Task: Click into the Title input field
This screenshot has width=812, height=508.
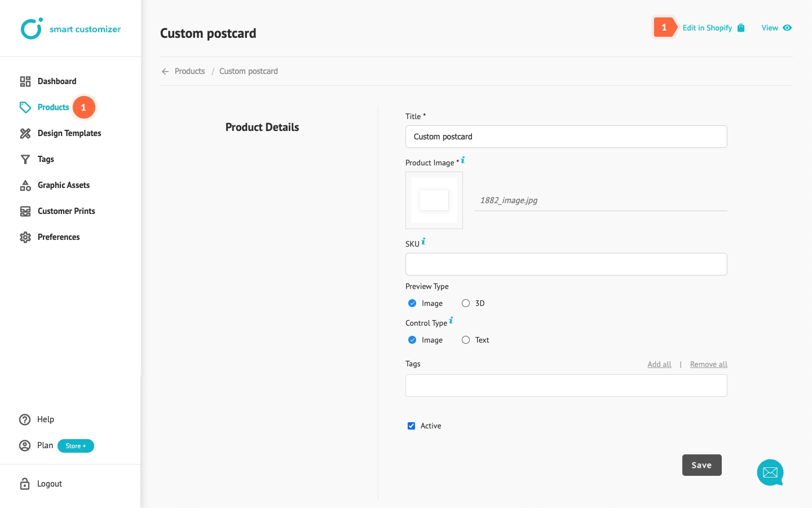Action: point(566,137)
